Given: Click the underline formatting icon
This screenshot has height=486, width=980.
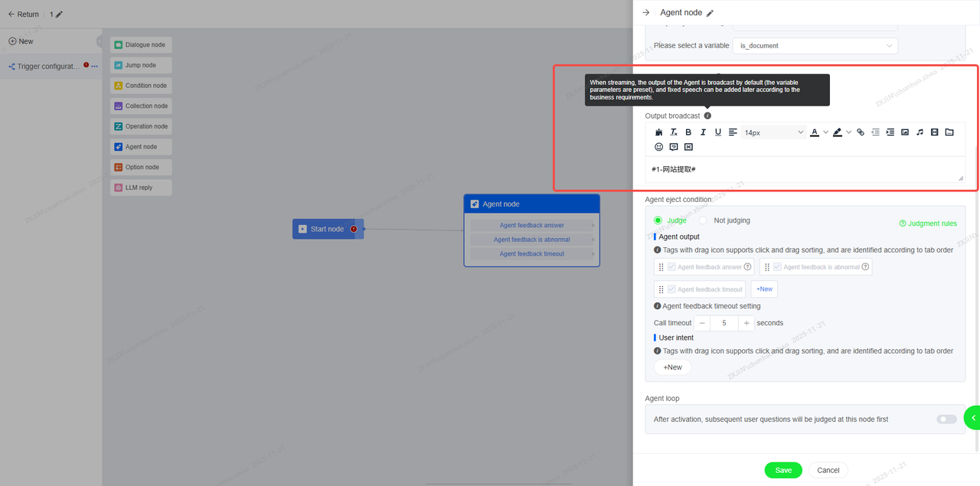Looking at the screenshot, I should point(717,132).
